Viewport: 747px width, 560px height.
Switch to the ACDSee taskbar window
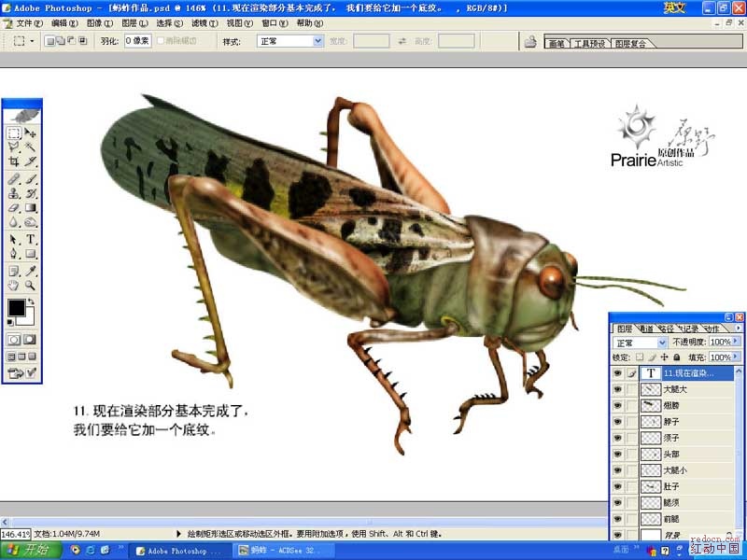[282, 551]
